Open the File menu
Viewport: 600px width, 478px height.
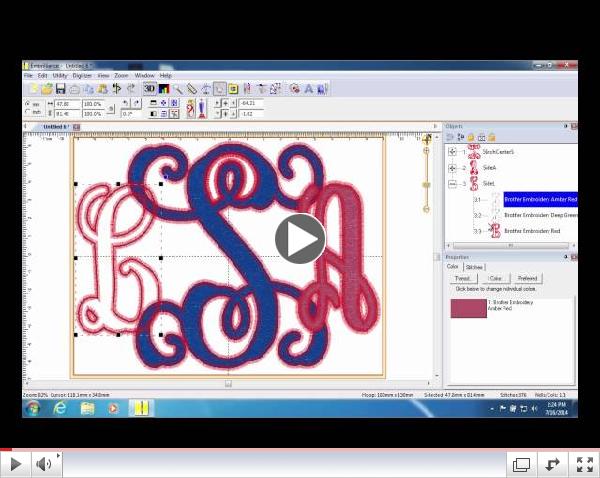28,76
